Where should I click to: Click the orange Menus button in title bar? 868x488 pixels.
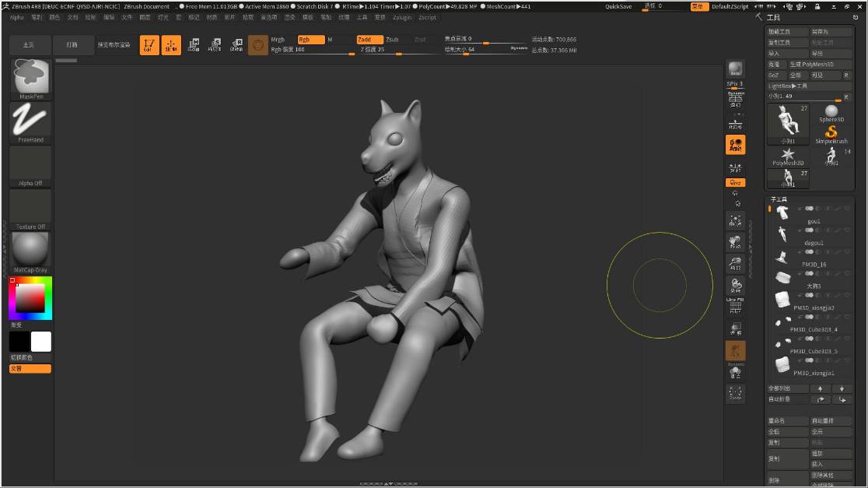699,7
